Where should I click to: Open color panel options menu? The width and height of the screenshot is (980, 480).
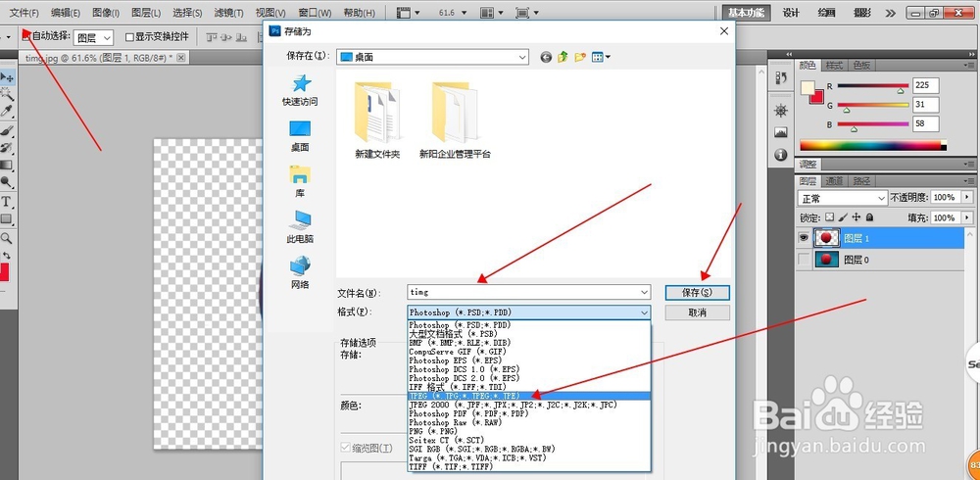click(969, 65)
